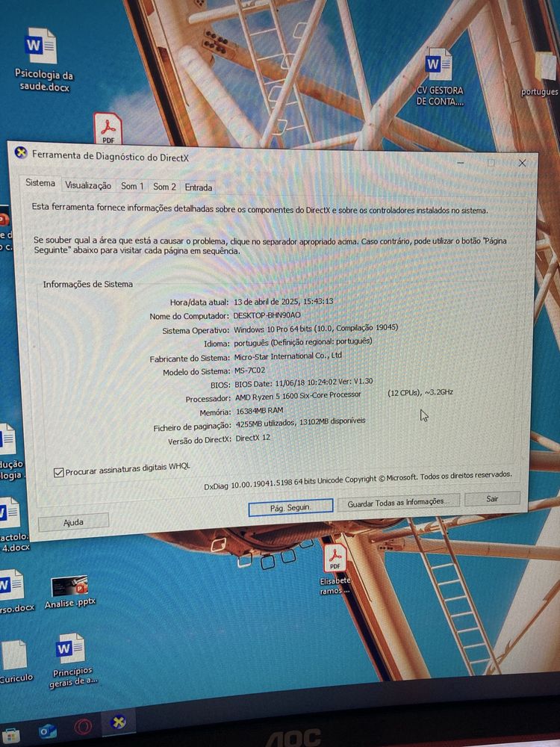Click the BIOS Date value text
Screen dimensions: 560x747
(x=304, y=382)
